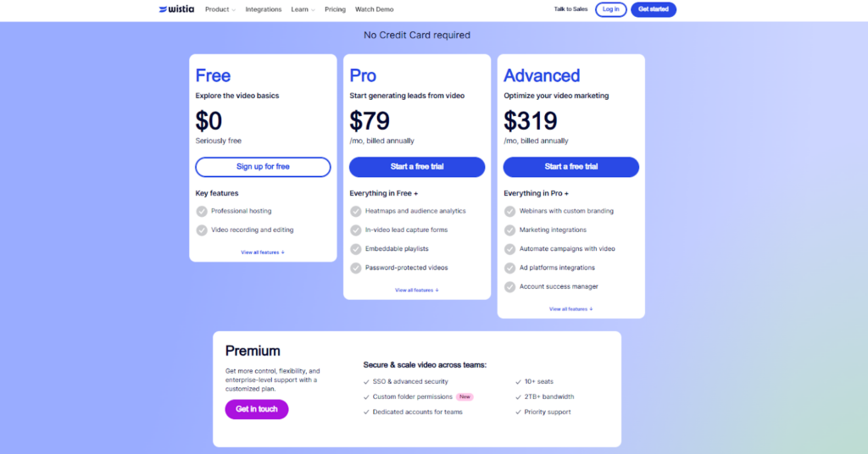The height and width of the screenshot is (454, 868).
Task: Expand View all features under Pro plan
Action: click(x=417, y=291)
